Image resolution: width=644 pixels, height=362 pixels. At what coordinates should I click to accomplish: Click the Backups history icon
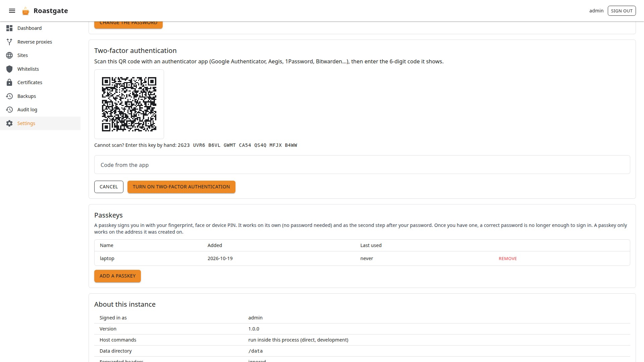(x=9, y=96)
